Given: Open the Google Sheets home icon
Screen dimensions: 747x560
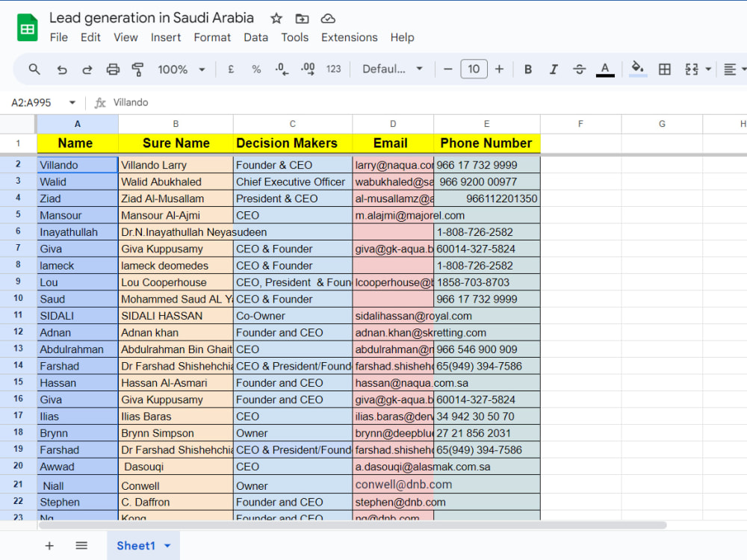Looking at the screenshot, I should pos(27,28).
